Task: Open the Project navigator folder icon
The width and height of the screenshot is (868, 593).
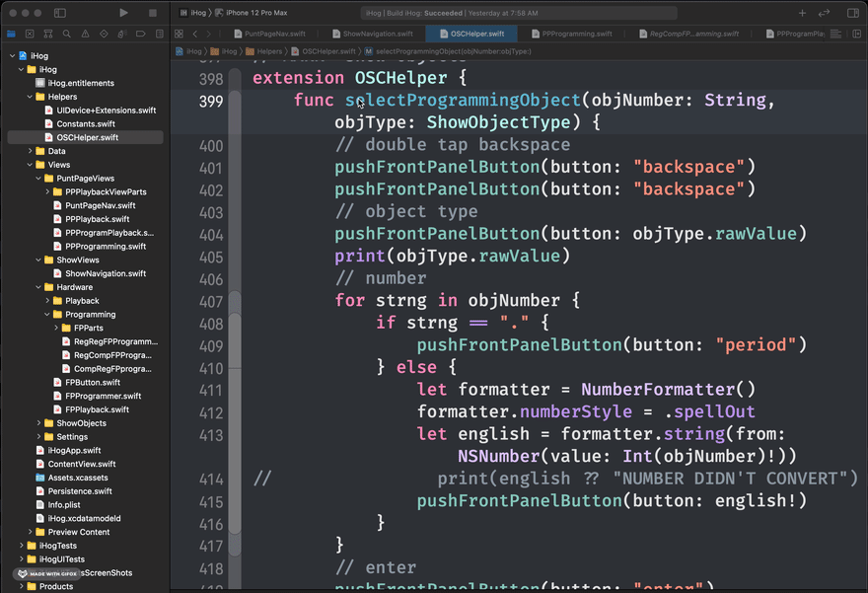Action: (x=11, y=34)
